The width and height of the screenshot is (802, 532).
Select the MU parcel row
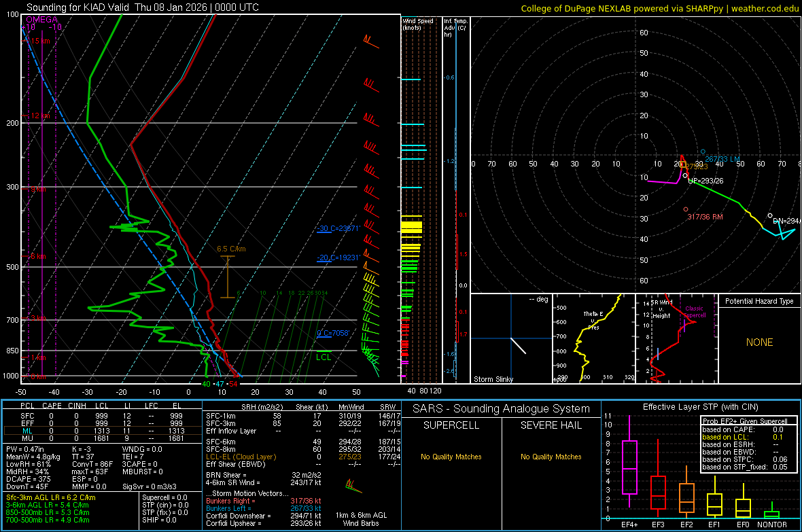[x=103, y=438]
